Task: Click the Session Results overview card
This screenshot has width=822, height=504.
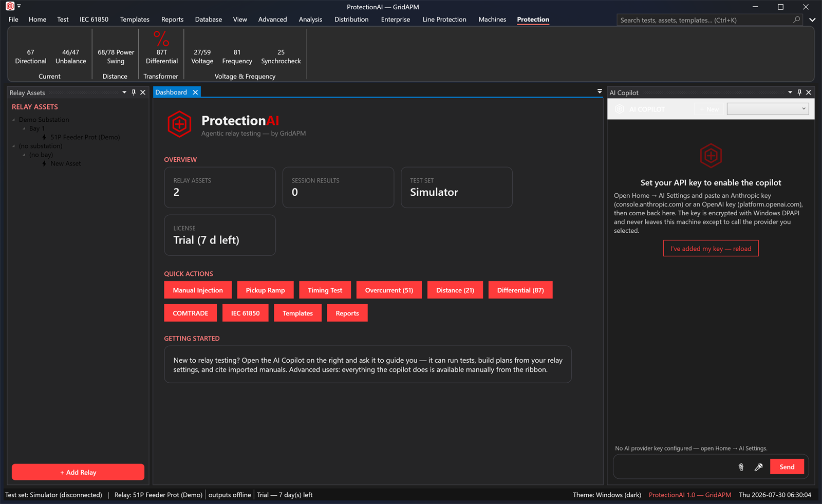Action: coord(338,188)
